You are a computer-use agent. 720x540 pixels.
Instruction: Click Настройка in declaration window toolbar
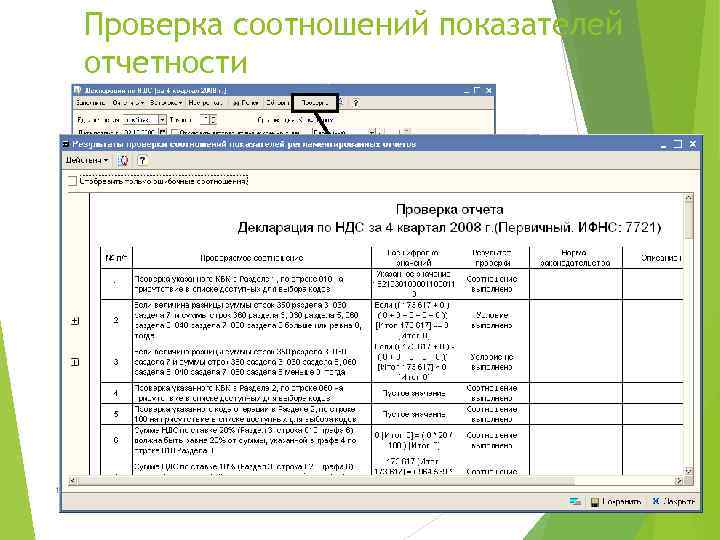pos(205,103)
